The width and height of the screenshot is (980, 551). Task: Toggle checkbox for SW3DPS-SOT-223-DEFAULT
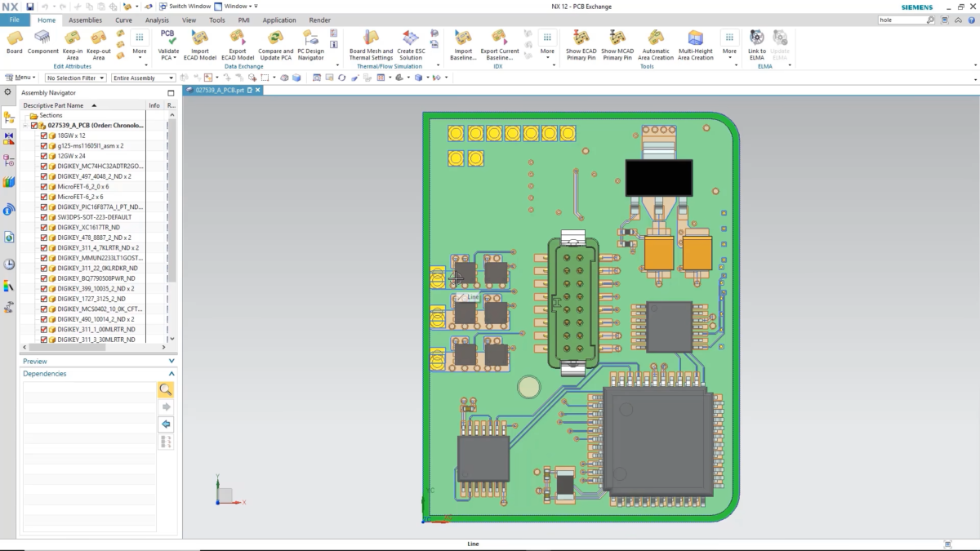point(44,217)
